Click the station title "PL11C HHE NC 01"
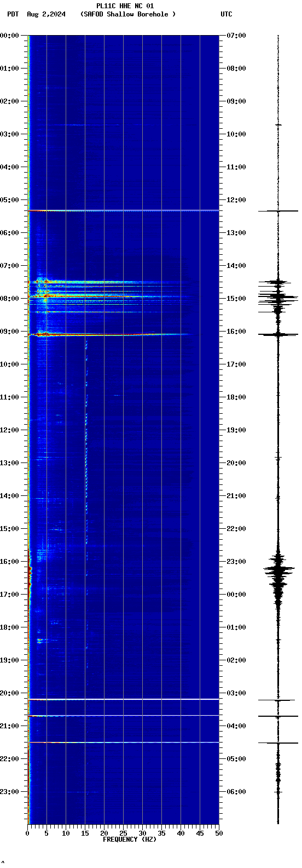The height and width of the screenshot is (868, 302). 125,6
